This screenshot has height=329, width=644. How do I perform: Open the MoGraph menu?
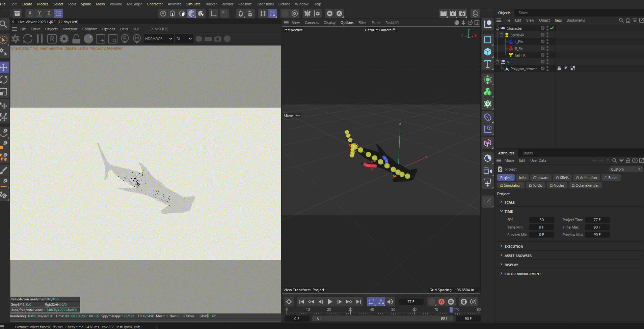(134, 4)
